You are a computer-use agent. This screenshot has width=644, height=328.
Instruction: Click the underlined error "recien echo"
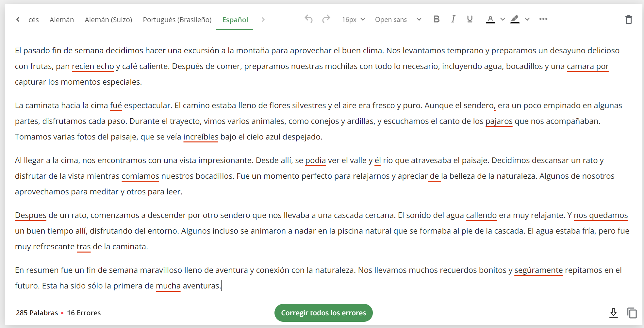[x=93, y=66]
